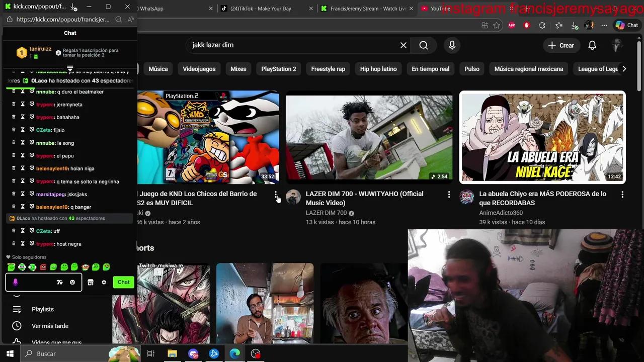Screen dimensions: 644x362
Task: Open Edge settings and more menu
Action: pyautogui.click(x=604, y=25)
